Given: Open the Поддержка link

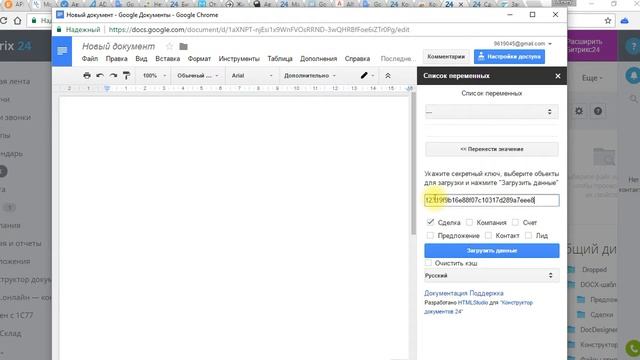Looking at the screenshot, I should click(x=487, y=293).
